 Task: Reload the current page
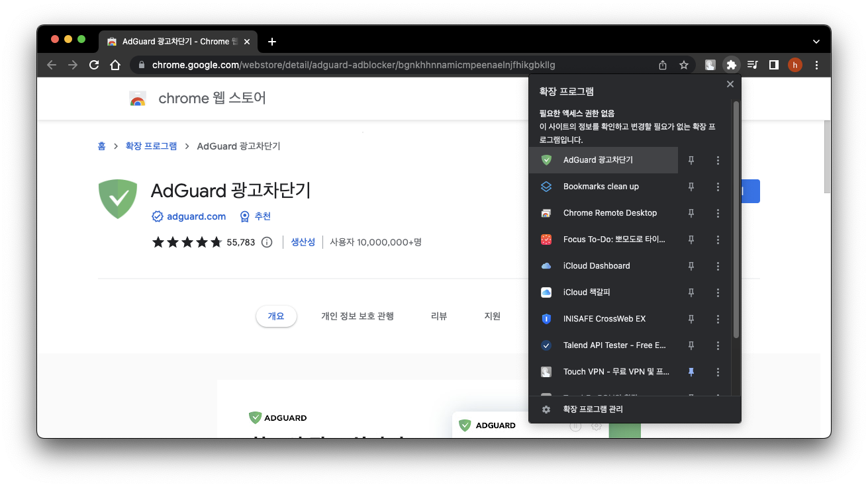pos(94,65)
